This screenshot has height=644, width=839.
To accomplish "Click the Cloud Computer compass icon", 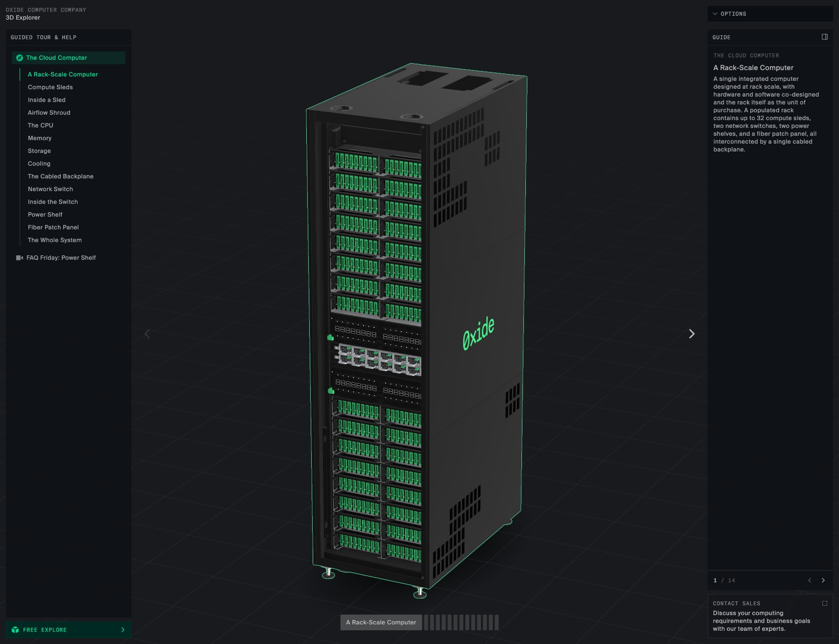I will [20, 58].
